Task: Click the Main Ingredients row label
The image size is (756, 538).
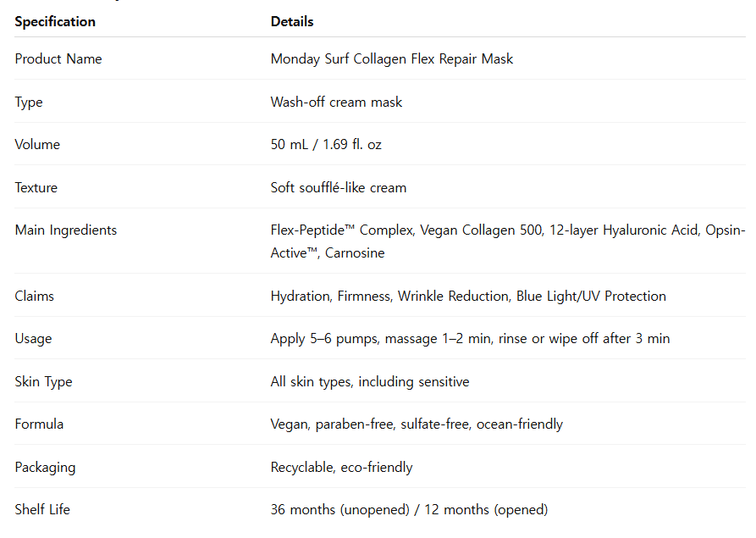Action: point(66,230)
